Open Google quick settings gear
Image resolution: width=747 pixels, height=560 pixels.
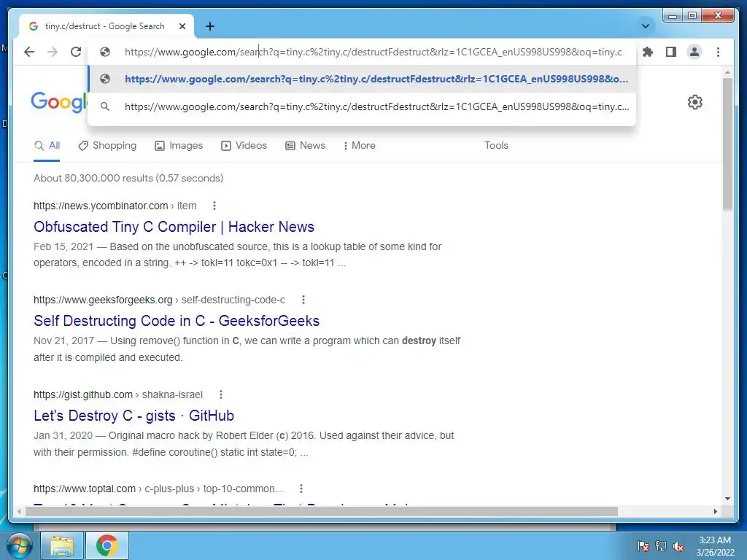(695, 102)
